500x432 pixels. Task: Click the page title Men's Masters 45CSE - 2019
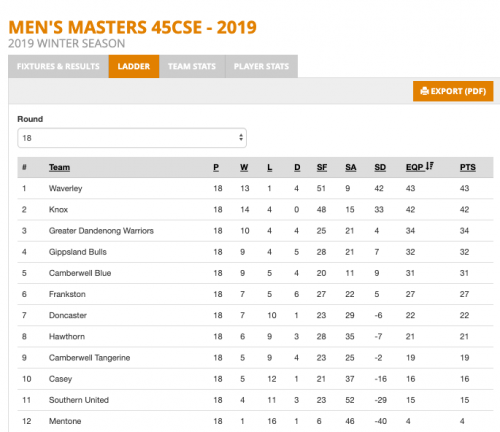[132, 27]
